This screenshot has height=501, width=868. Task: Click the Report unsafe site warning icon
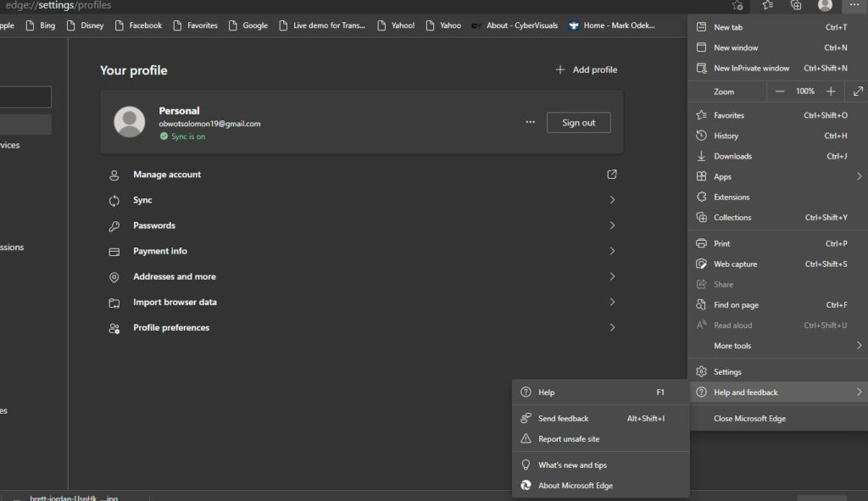[x=526, y=439]
